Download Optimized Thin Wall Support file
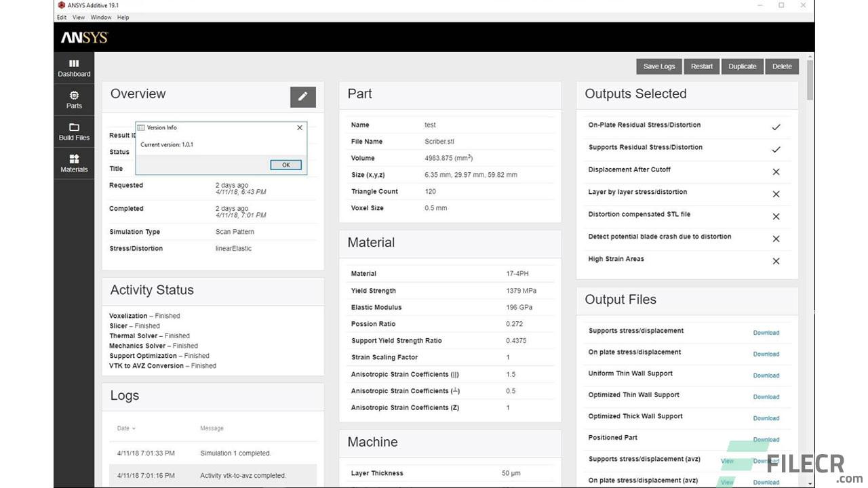868x488 pixels. (x=766, y=396)
